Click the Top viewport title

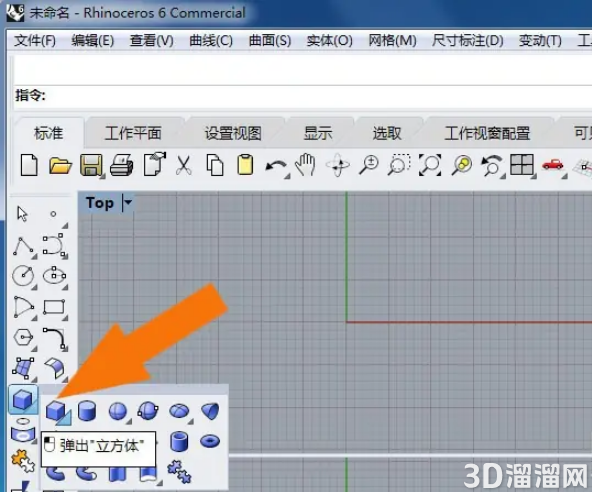point(100,203)
